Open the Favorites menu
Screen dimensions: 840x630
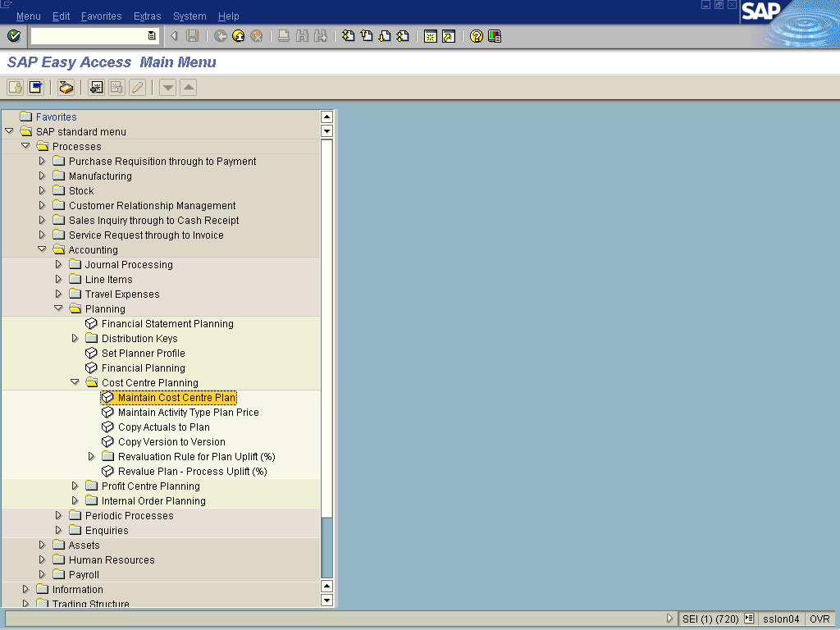click(x=101, y=16)
